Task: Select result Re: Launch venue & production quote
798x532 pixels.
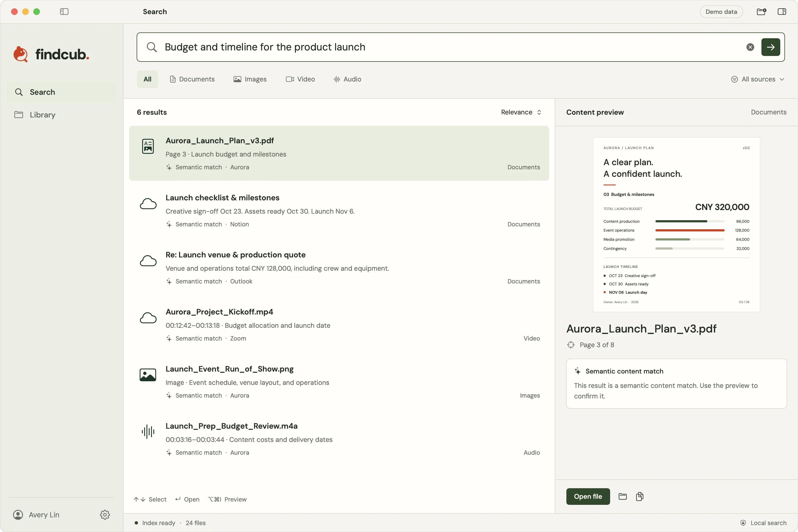Action: click(339, 268)
